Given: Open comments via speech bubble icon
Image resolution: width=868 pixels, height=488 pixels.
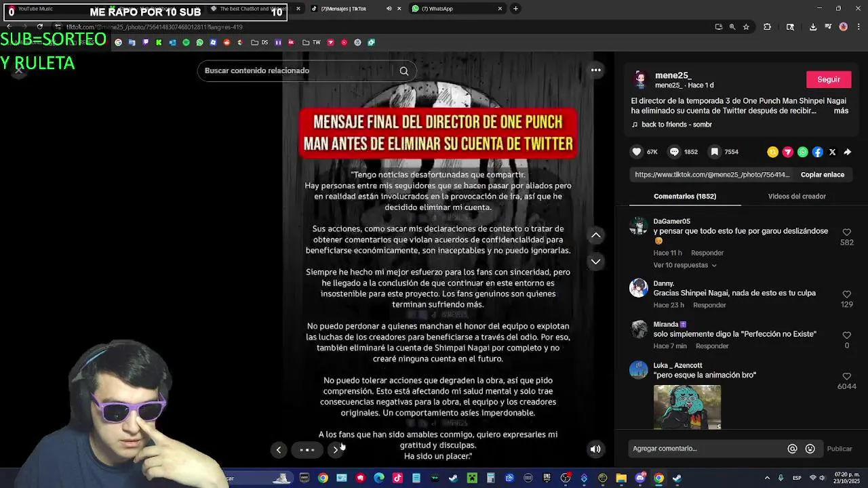Looking at the screenshot, I should click(x=674, y=152).
